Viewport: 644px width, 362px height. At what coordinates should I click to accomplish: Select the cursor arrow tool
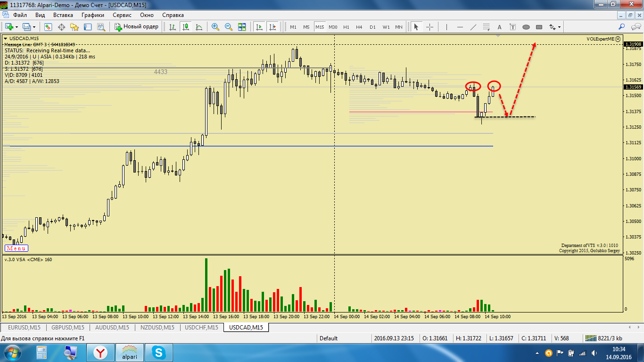(416, 27)
